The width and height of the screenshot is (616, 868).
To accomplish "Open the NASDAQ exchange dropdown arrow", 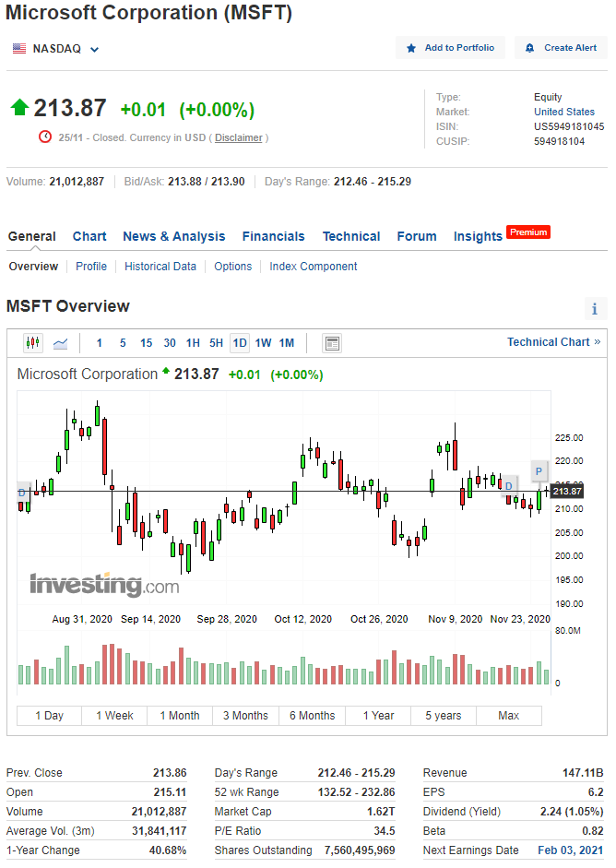I will (x=95, y=49).
